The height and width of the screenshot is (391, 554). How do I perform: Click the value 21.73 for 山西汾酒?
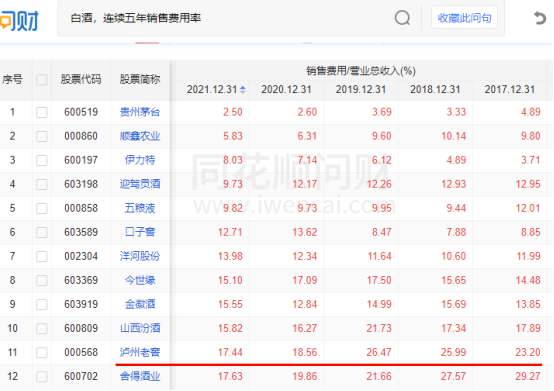tap(379, 328)
